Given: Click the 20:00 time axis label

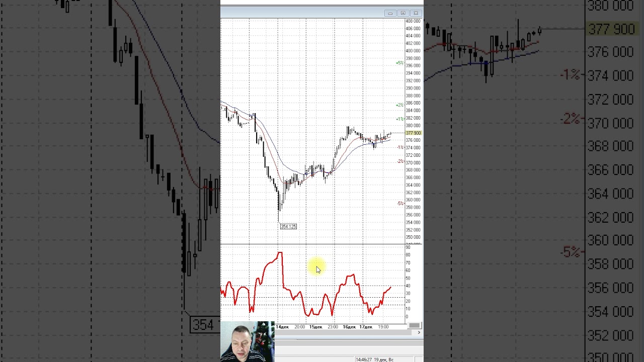Looking at the screenshot, I should (x=299, y=327).
